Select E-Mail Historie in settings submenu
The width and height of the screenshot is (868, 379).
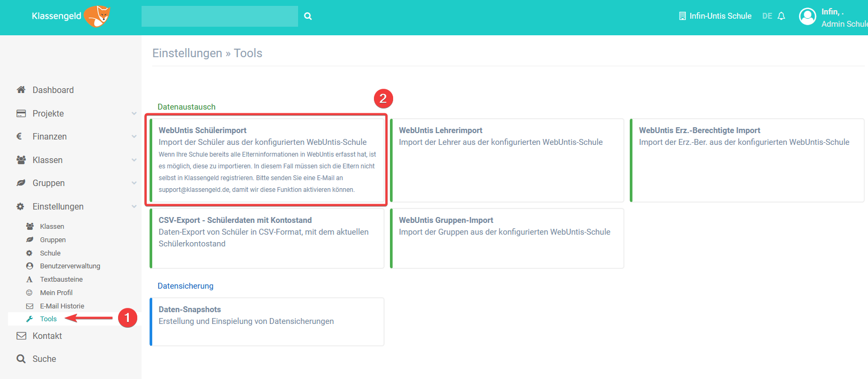click(x=62, y=306)
